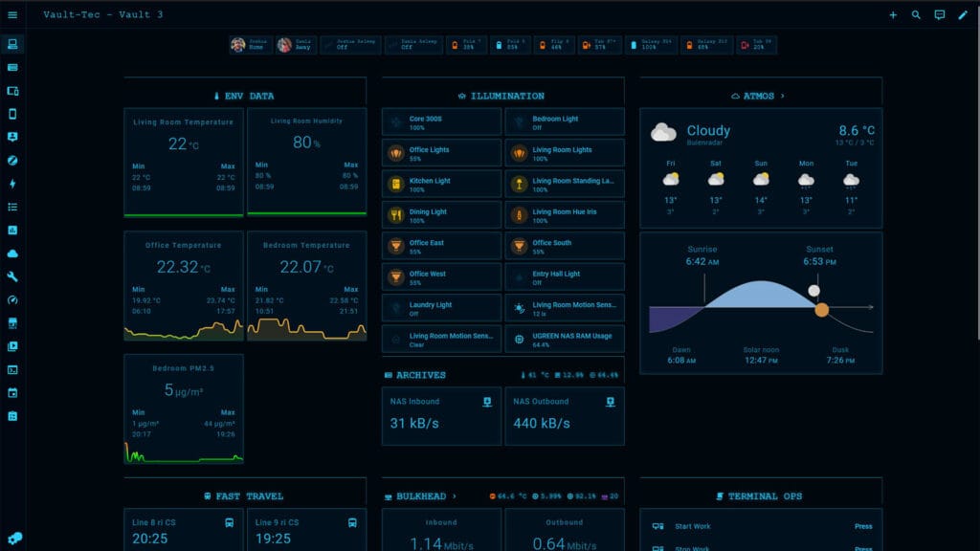The width and height of the screenshot is (980, 551).
Task: Open search with the magnifier icon
Action: click(916, 15)
